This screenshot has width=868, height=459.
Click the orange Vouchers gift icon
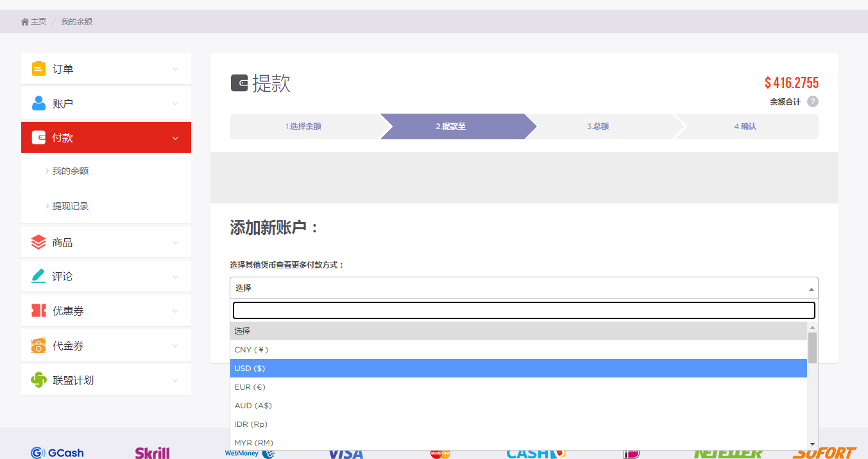tap(38, 345)
